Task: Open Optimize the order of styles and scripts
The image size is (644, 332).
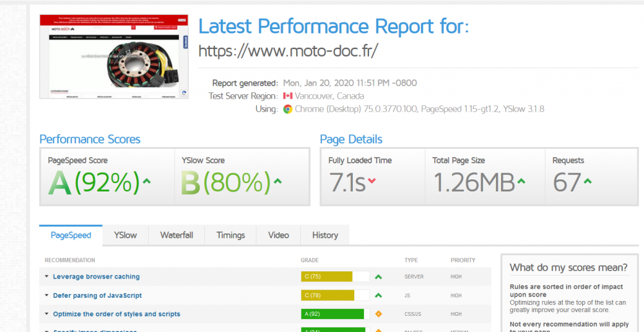Action: coord(117,314)
